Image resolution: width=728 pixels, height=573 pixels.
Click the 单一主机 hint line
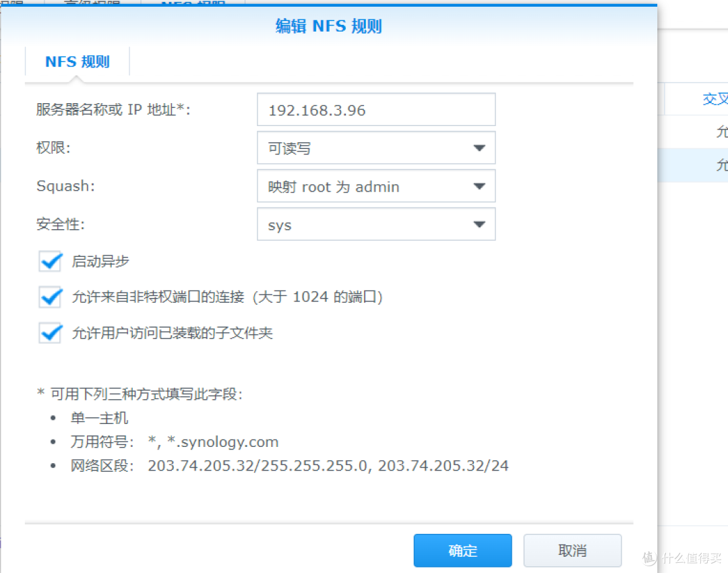[99, 418]
